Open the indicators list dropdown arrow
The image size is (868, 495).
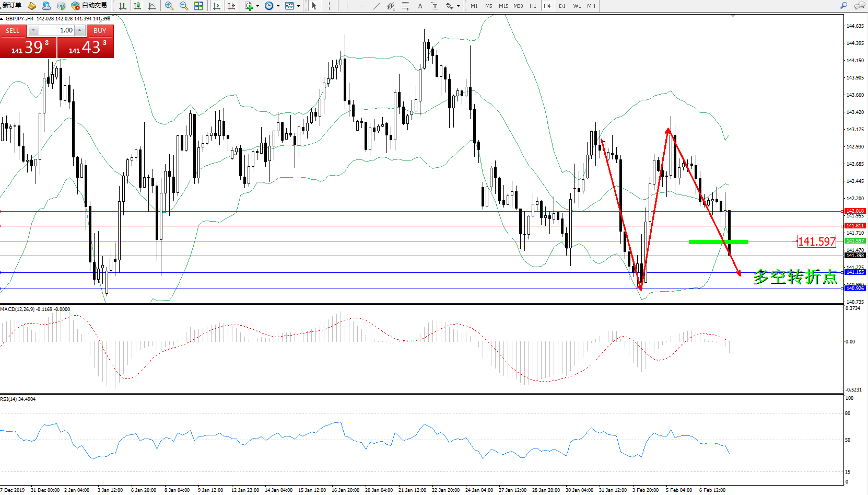(x=257, y=6)
